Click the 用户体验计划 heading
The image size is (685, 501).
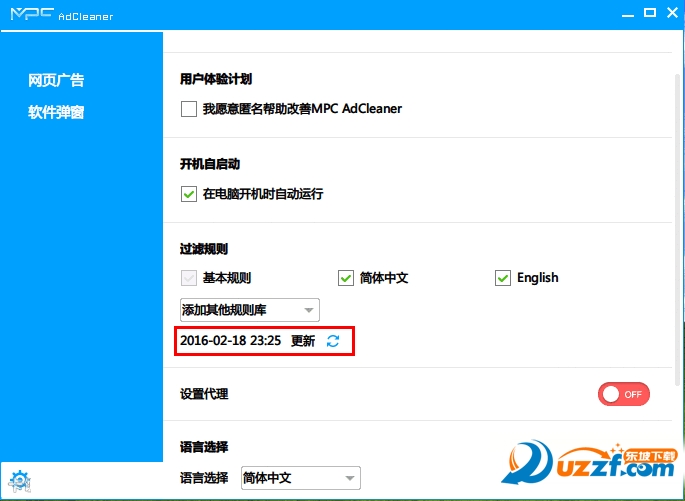pos(216,79)
